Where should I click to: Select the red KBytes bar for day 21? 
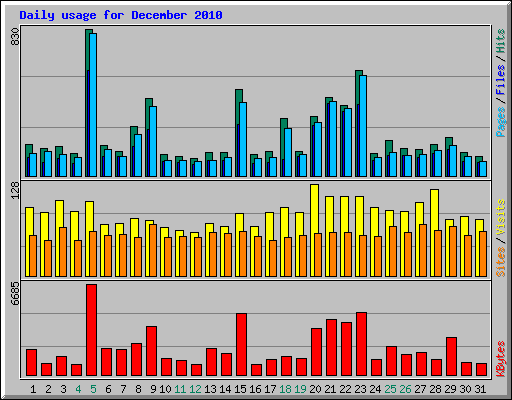[x=332, y=348]
